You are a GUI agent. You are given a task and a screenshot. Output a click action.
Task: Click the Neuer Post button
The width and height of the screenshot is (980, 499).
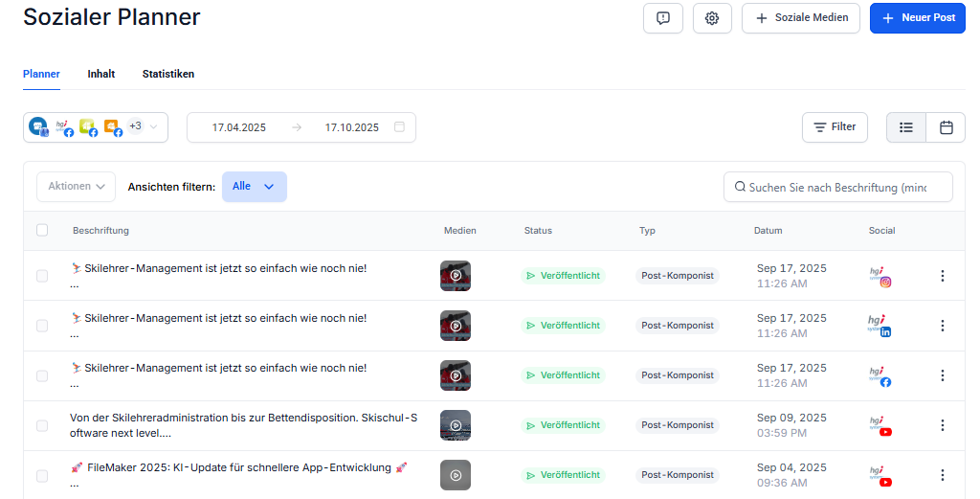917,18
